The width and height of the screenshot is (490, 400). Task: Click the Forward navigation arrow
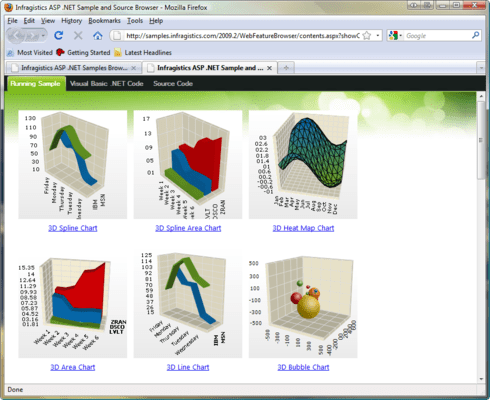coord(32,36)
